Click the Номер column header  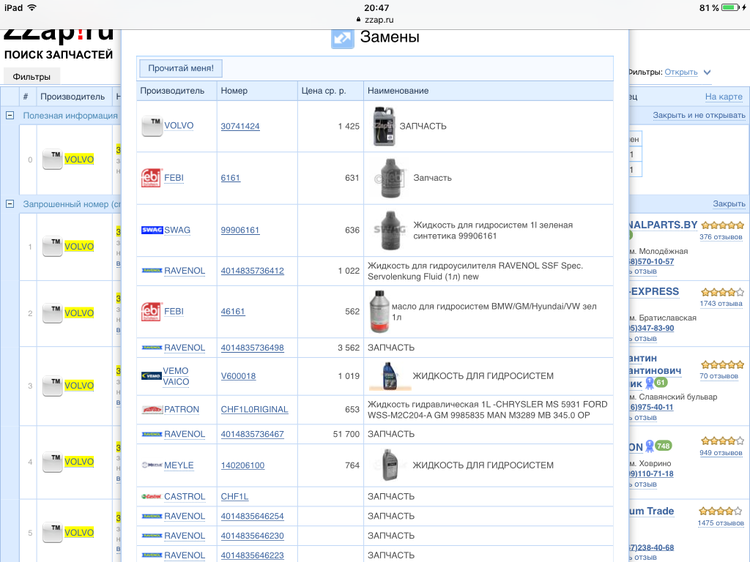234,91
